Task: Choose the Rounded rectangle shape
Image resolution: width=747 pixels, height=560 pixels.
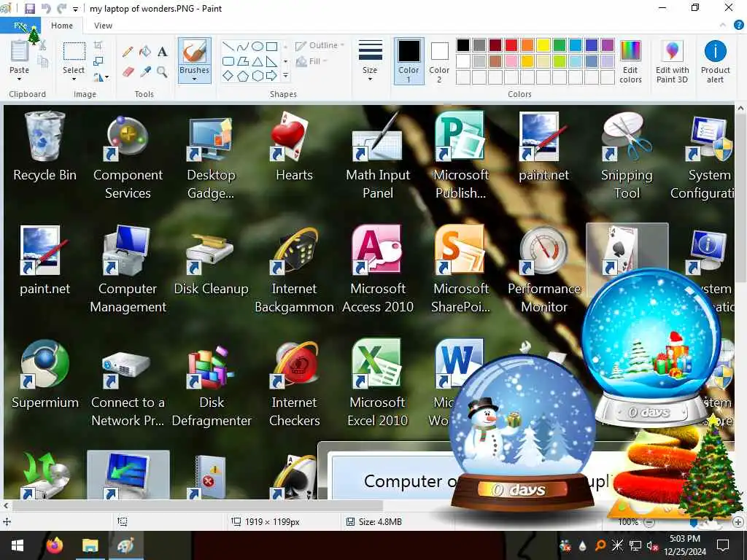Action: (x=228, y=61)
